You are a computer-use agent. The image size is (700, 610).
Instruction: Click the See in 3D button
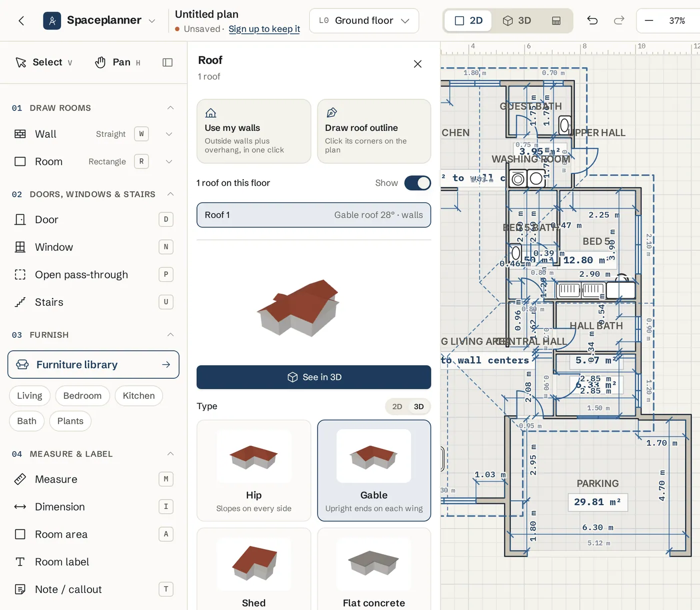click(313, 377)
